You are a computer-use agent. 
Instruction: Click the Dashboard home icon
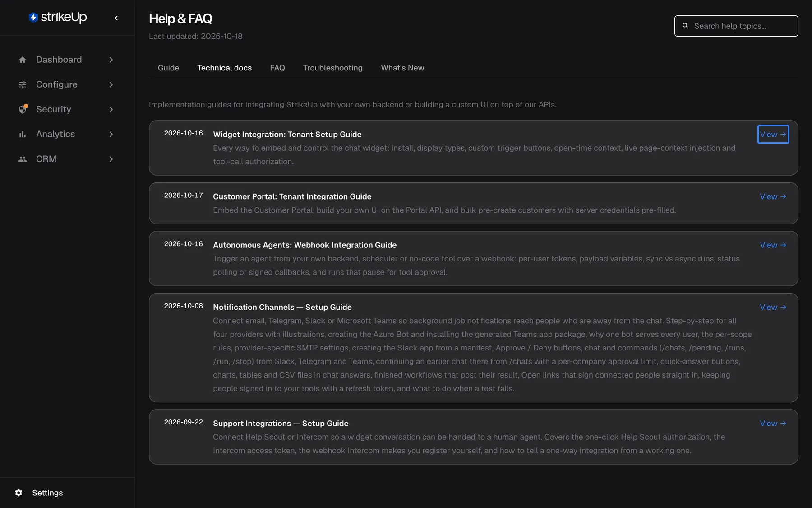pos(23,60)
